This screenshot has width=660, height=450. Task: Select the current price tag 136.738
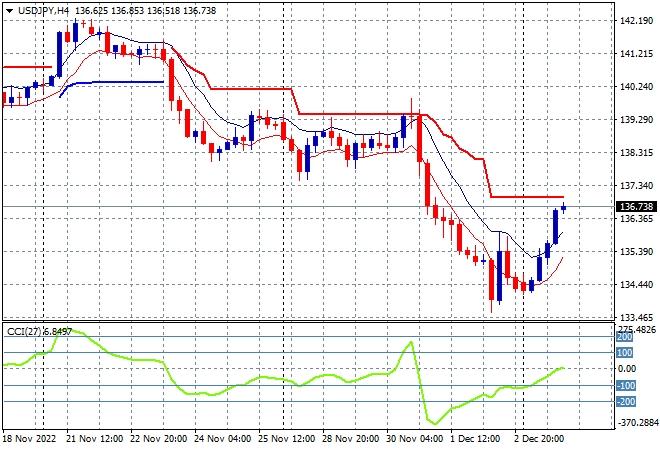pos(636,206)
